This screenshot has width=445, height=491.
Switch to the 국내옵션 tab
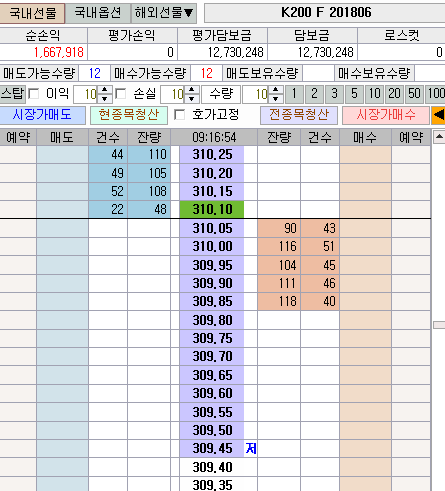tap(98, 13)
